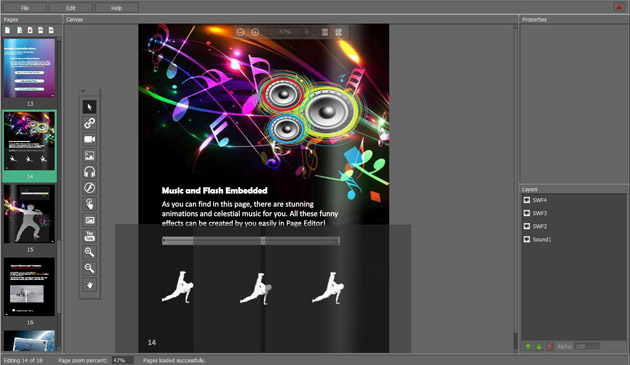Open the Help menu
Viewport: 630px width, 365px height.
point(117,8)
